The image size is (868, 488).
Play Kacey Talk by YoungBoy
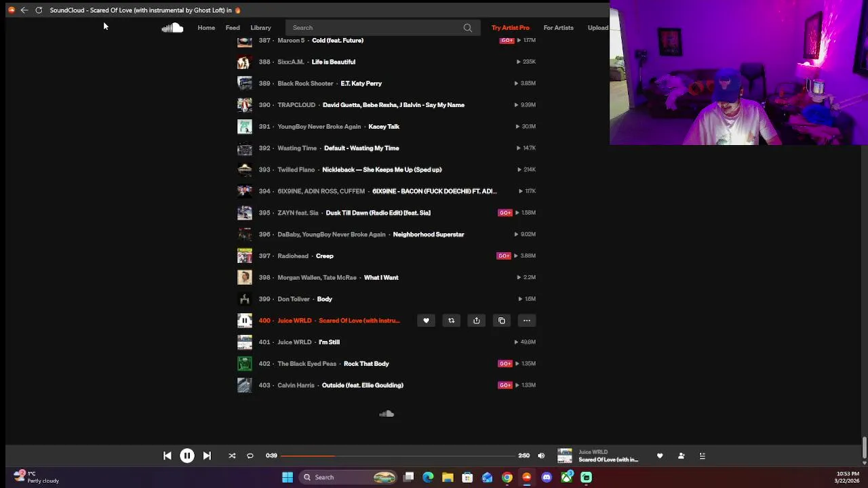pyautogui.click(x=384, y=127)
